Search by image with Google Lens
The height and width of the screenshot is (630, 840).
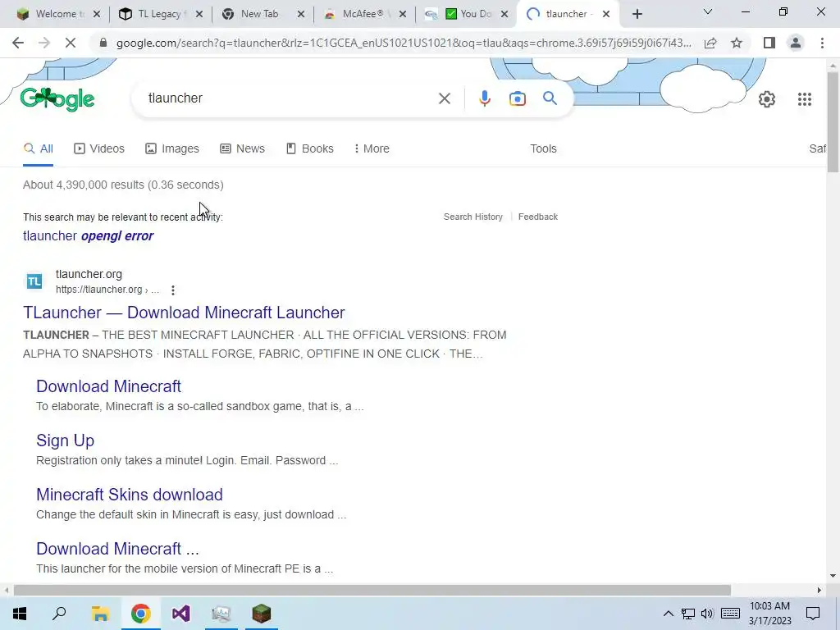click(517, 98)
